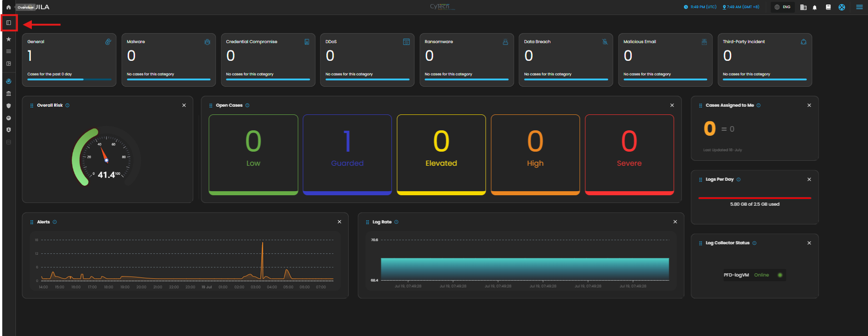Click the DDoS card icon

[x=406, y=42]
